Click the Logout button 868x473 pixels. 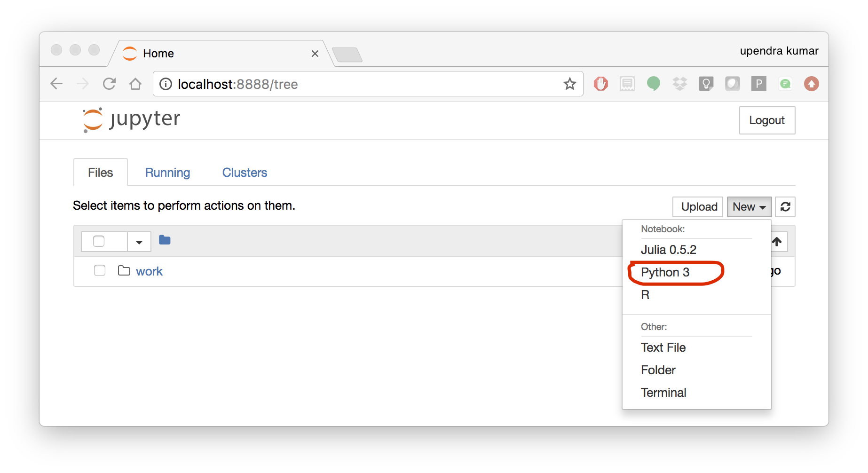[x=767, y=120]
